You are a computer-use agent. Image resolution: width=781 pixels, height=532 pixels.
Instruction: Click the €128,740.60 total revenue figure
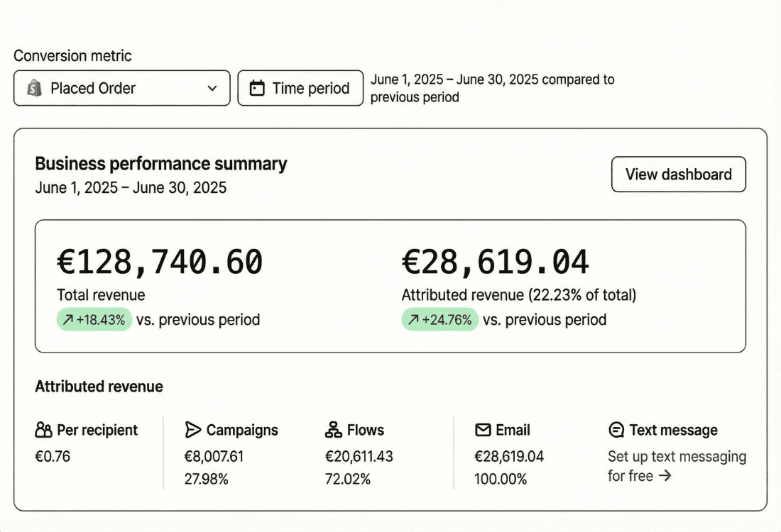tap(160, 262)
